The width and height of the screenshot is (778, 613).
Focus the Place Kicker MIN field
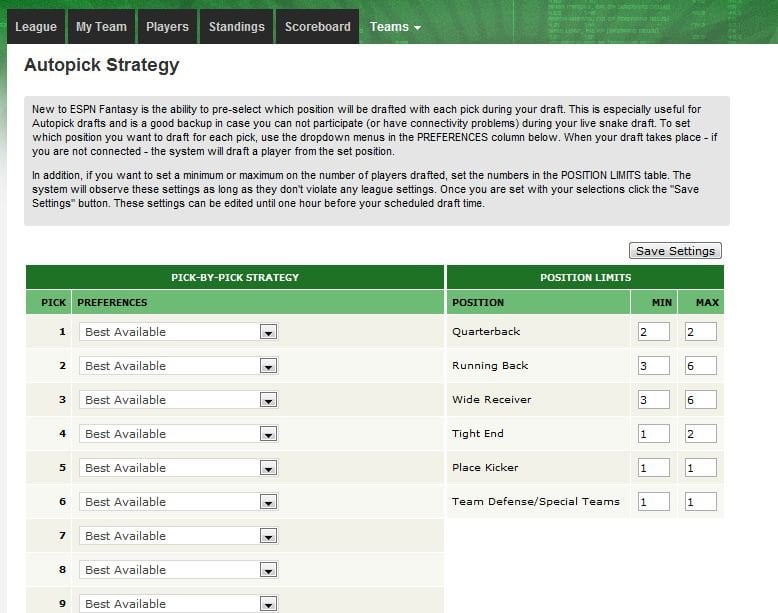tap(653, 468)
